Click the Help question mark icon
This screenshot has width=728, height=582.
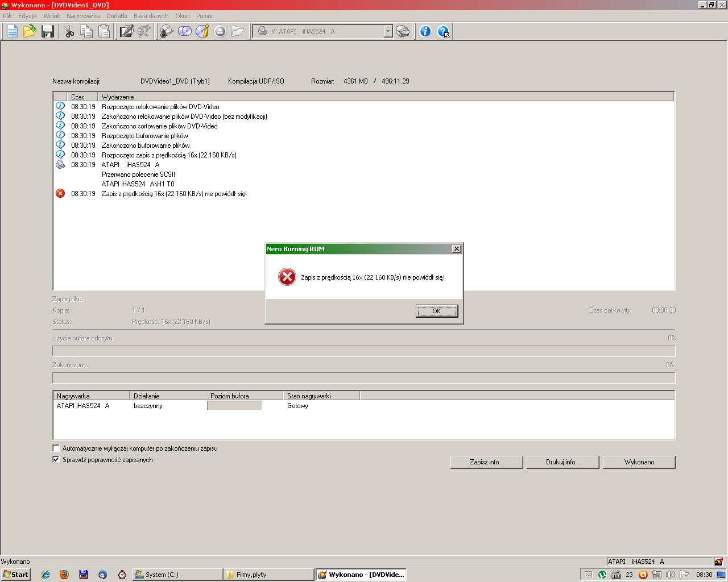tap(443, 31)
